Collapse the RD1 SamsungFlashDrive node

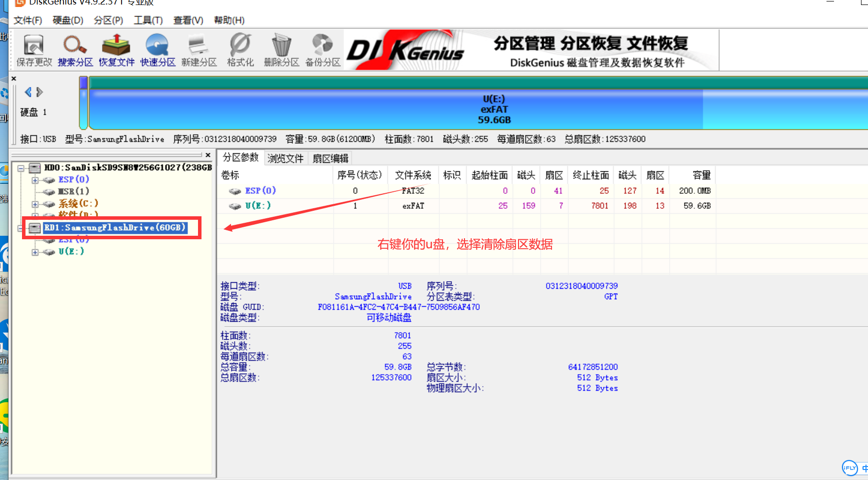(x=20, y=228)
